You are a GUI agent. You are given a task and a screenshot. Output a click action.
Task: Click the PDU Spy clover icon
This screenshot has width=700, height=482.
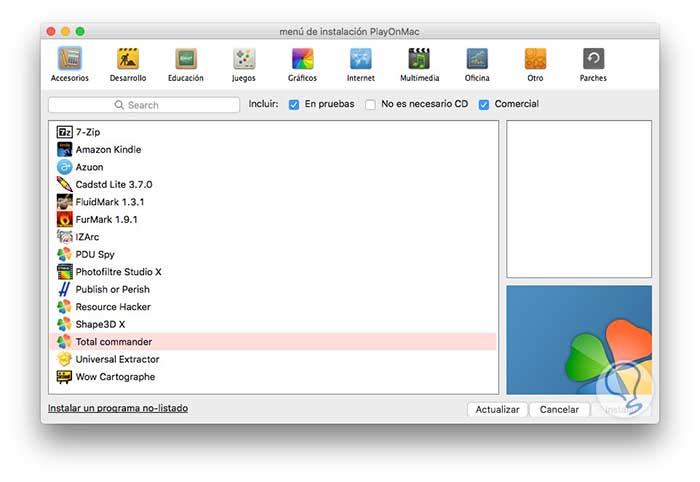coord(64,254)
